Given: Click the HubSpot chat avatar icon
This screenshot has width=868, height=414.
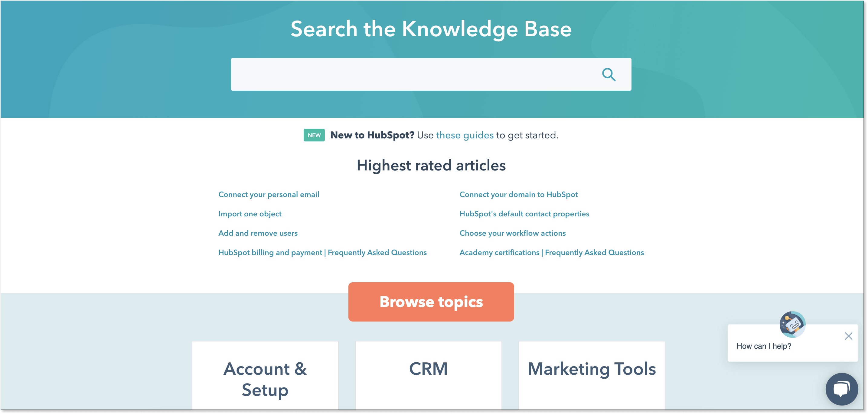Looking at the screenshot, I should pyautogui.click(x=793, y=324).
